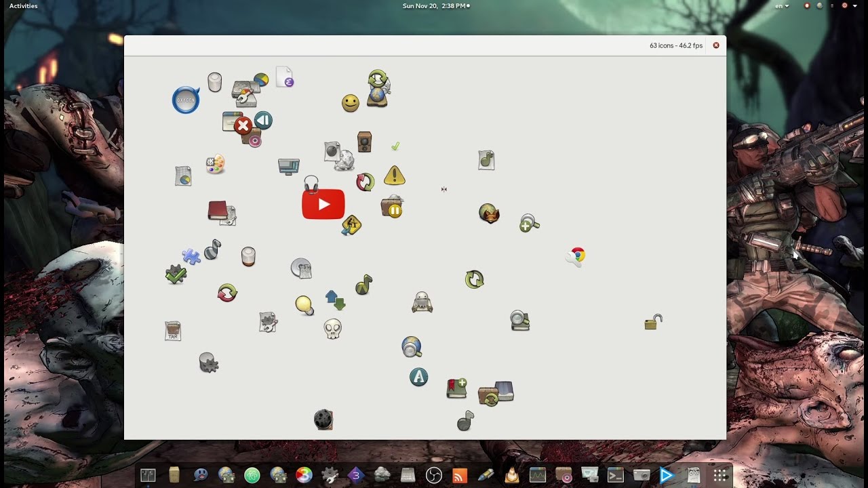The width and height of the screenshot is (868, 488).
Task: Click the wooden speaker icon
Action: point(364,142)
